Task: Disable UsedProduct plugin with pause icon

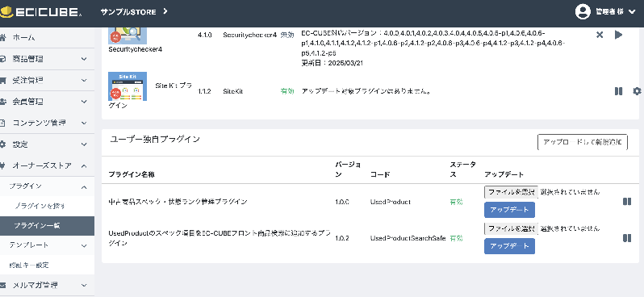Action: pos(627,201)
